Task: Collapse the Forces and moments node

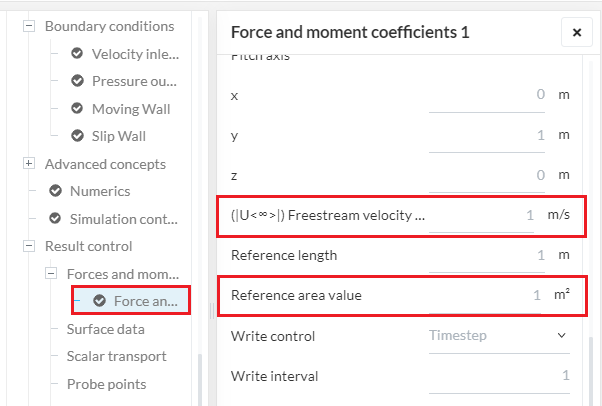Action: (x=51, y=274)
